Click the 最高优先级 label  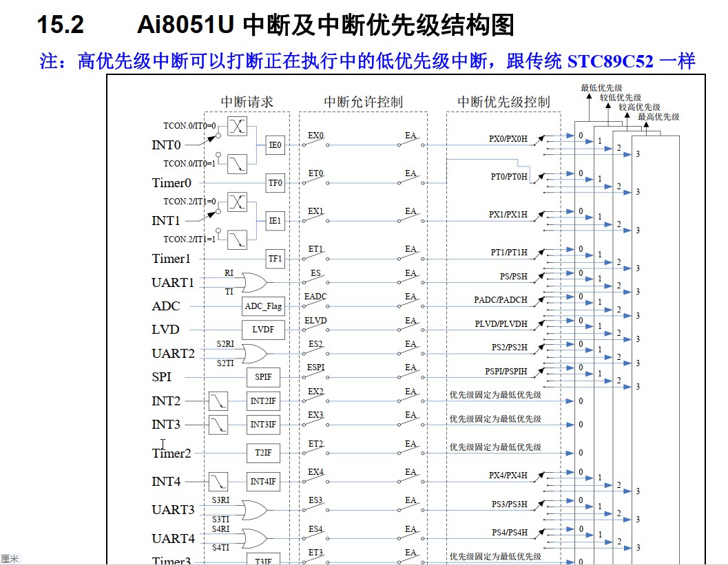coord(658,117)
